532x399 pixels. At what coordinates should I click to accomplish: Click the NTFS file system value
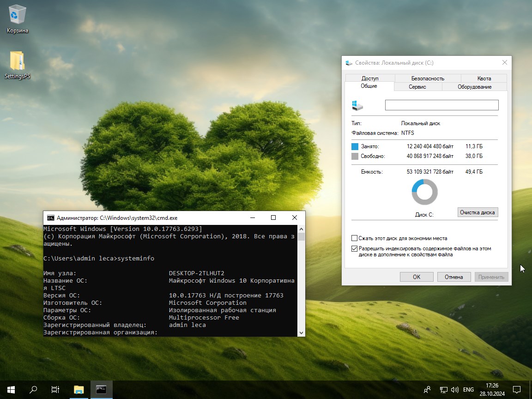407,133
